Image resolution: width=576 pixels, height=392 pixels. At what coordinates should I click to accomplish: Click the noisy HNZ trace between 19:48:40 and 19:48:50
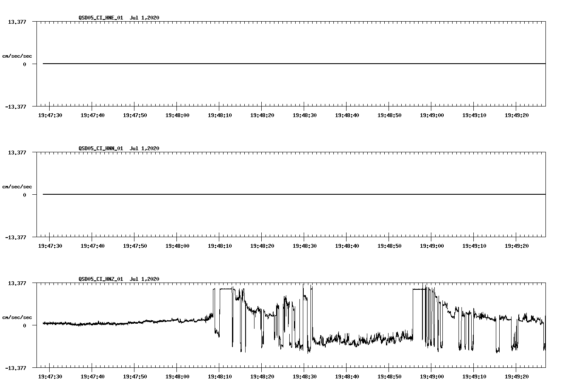click(x=367, y=340)
